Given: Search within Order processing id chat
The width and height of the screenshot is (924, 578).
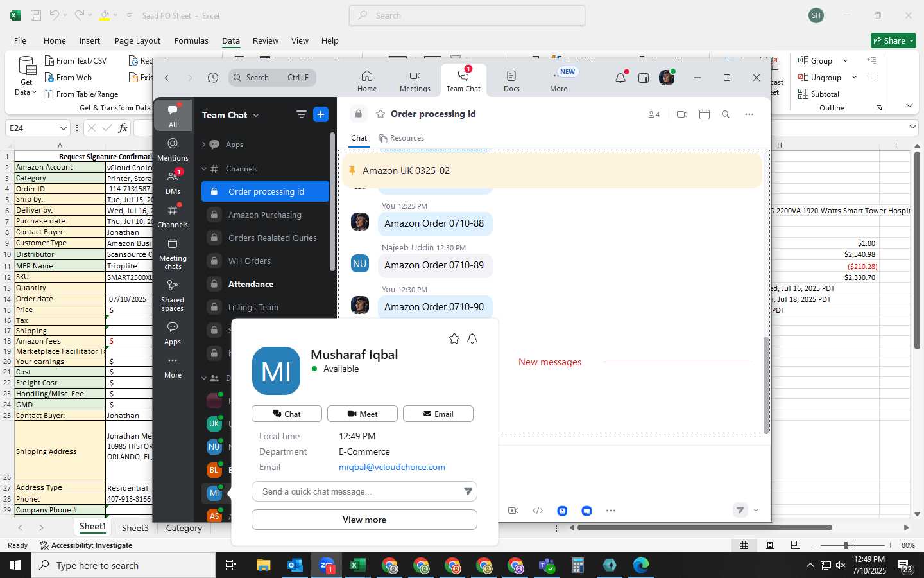Looking at the screenshot, I should (726, 114).
